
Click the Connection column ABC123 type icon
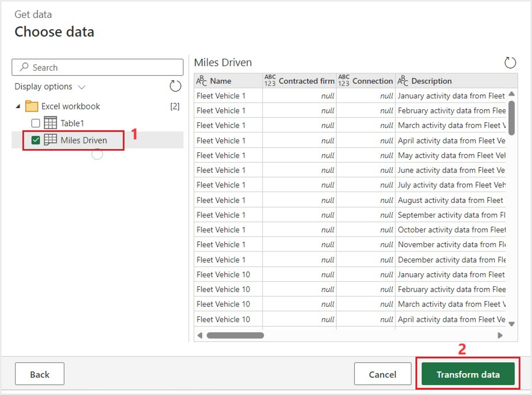343,80
